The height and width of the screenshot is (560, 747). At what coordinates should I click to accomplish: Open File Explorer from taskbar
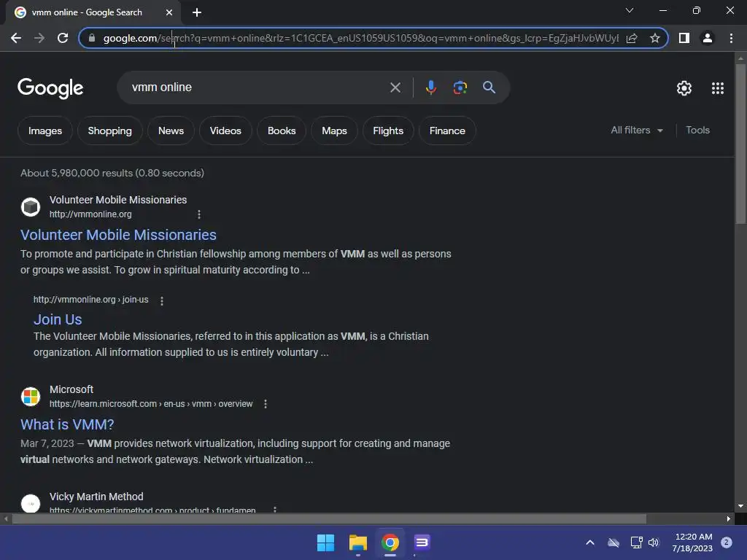point(357,542)
